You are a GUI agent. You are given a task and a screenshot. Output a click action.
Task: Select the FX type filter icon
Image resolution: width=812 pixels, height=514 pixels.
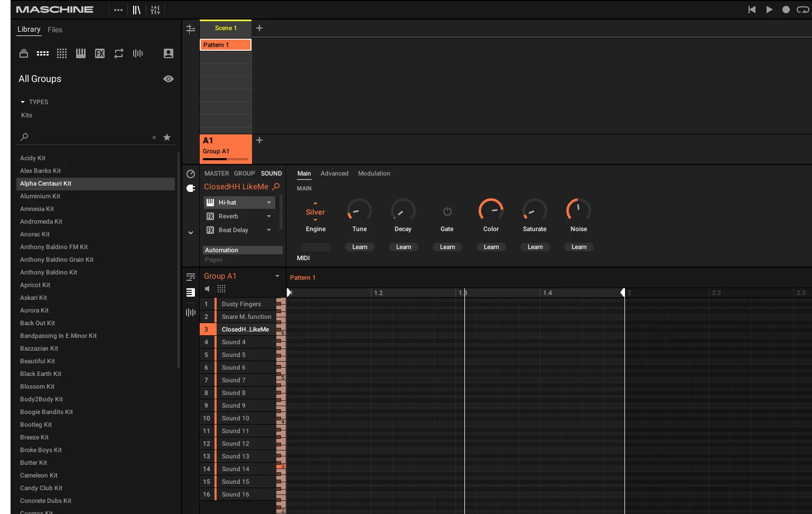point(100,53)
